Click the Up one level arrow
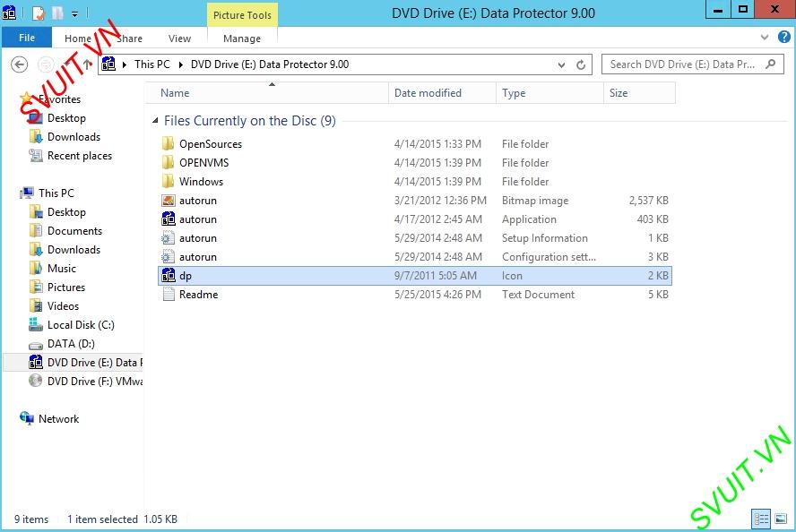This screenshot has height=532, width=796. tap(87, 64)
